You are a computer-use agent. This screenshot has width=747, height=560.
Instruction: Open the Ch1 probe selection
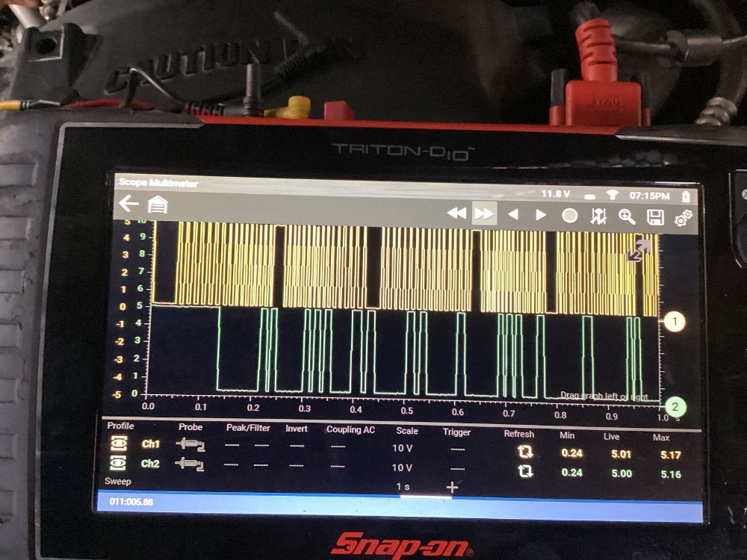tap(190, 444)
